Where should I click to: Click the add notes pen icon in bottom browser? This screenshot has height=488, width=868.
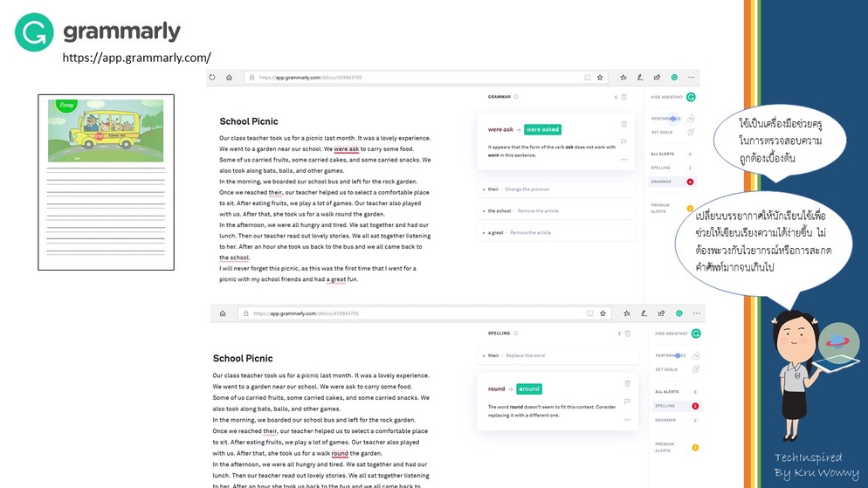[644, 313]
